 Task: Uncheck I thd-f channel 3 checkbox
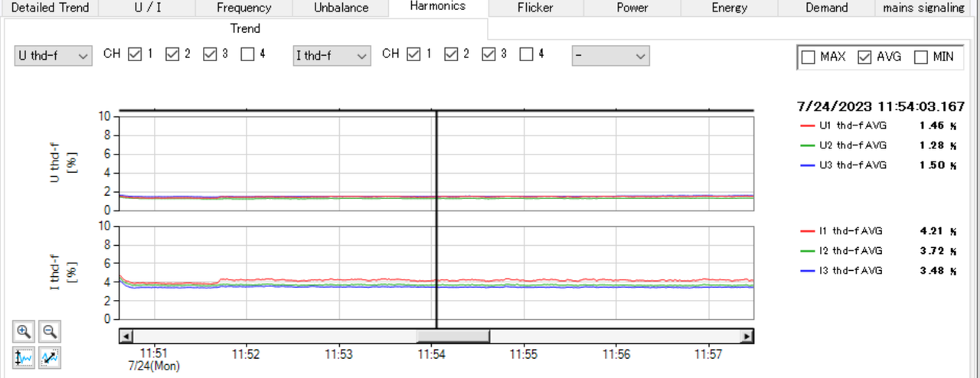coord(489,54)
